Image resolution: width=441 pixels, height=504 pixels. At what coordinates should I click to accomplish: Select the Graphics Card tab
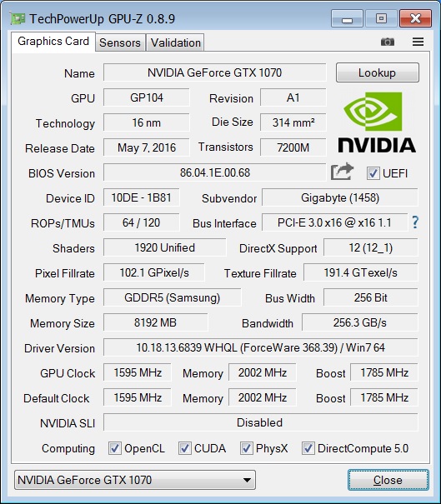tap(53, 42)
